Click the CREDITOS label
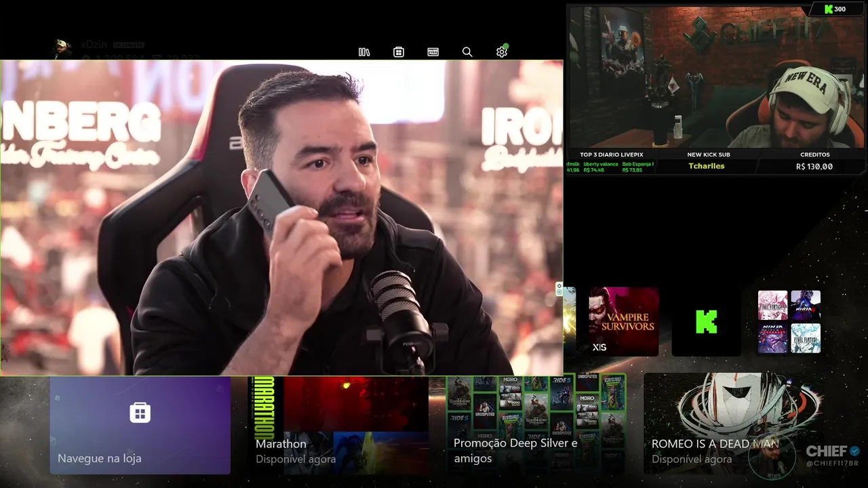868x488 pixels. click(814, 155)
